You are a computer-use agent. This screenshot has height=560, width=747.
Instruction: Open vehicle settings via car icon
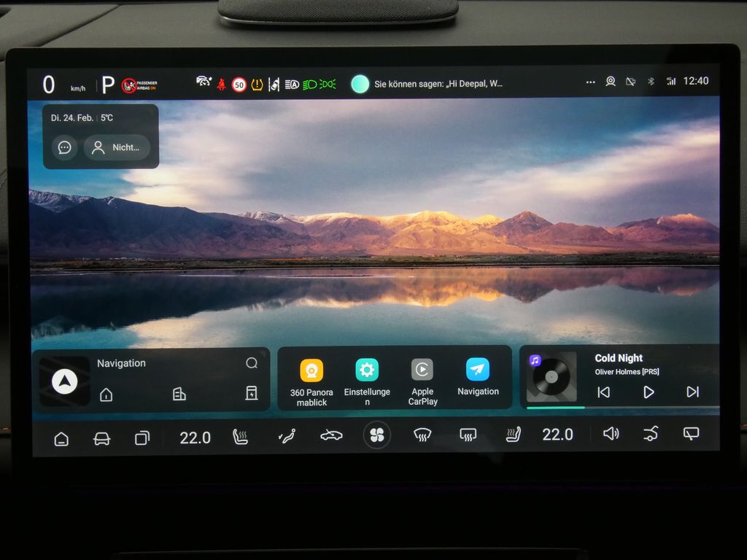[101, 438]
